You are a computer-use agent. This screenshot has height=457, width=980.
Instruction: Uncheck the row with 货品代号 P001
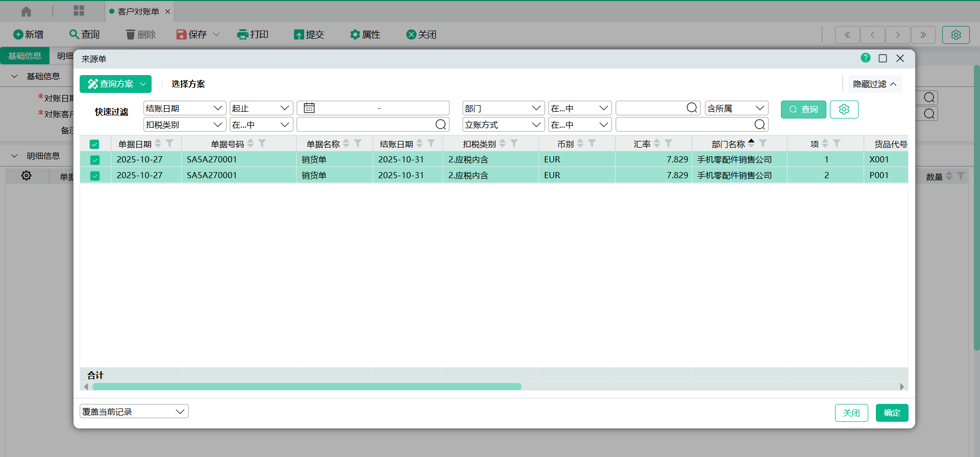click(x=94, y=176)
